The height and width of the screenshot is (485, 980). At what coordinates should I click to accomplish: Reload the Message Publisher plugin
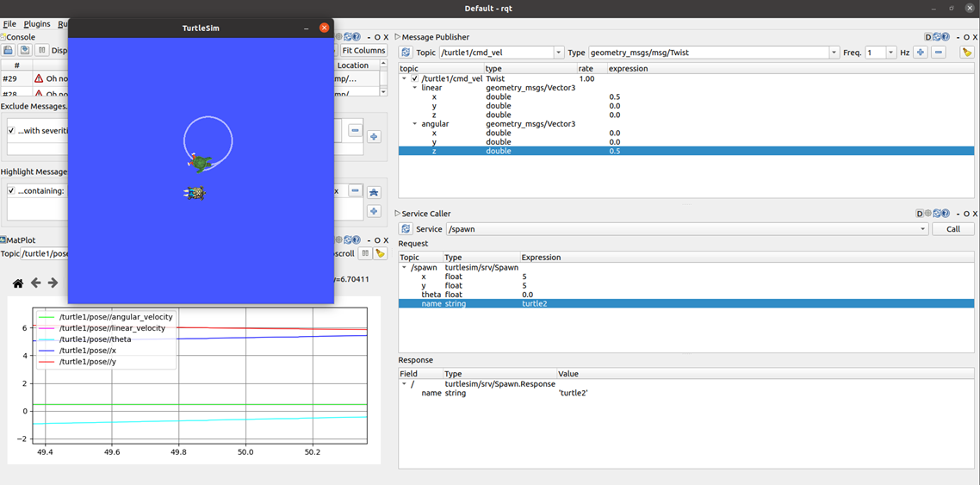(937, 38)
